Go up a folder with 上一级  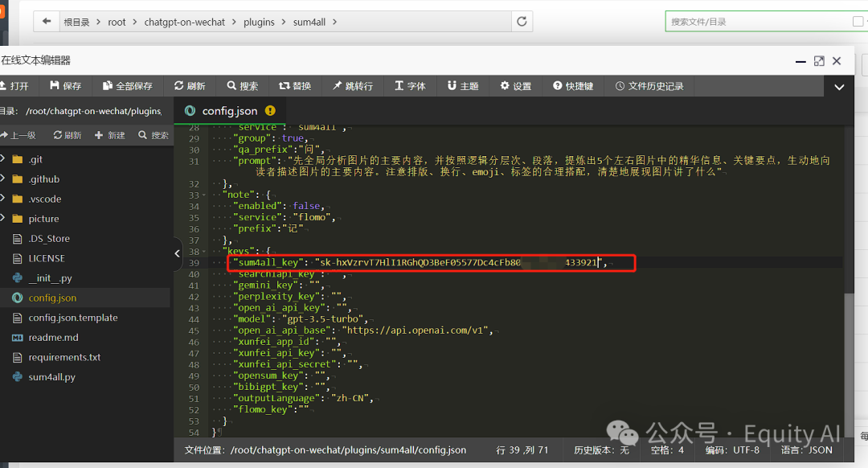18,135
